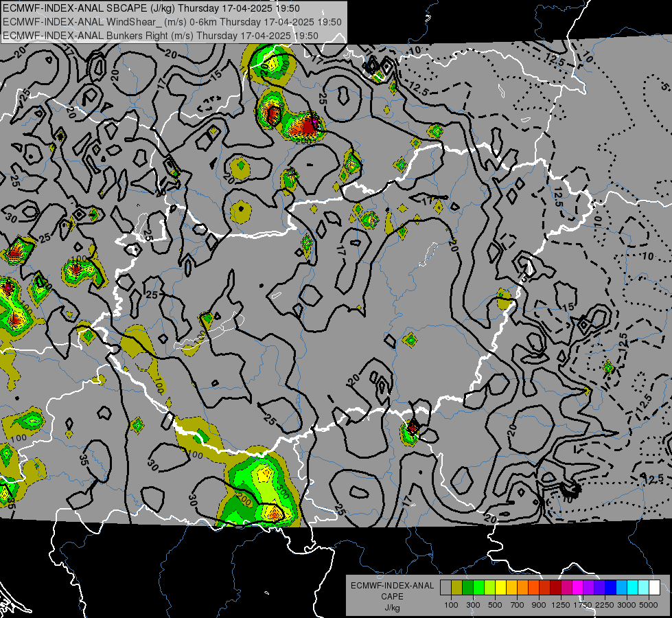672x618 pixels.
Task: Click the 1250 legend value
Action: click(561, 605)
